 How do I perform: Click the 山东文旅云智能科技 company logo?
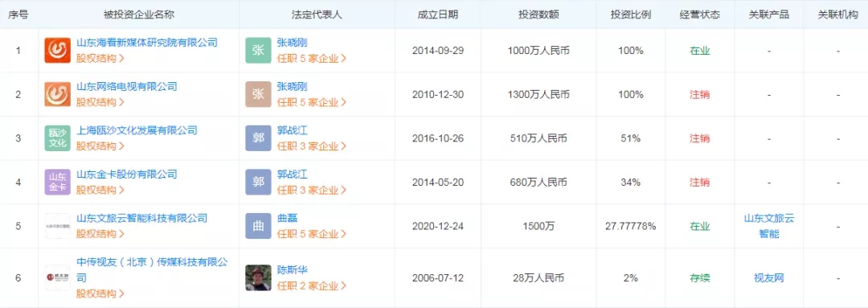coord(58,226)
